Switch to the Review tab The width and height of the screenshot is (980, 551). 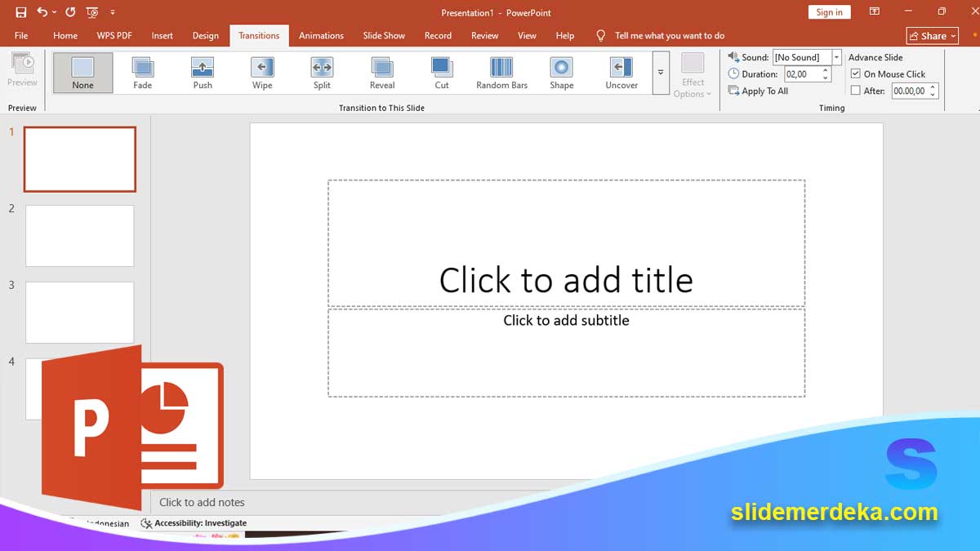coord(484,36)
